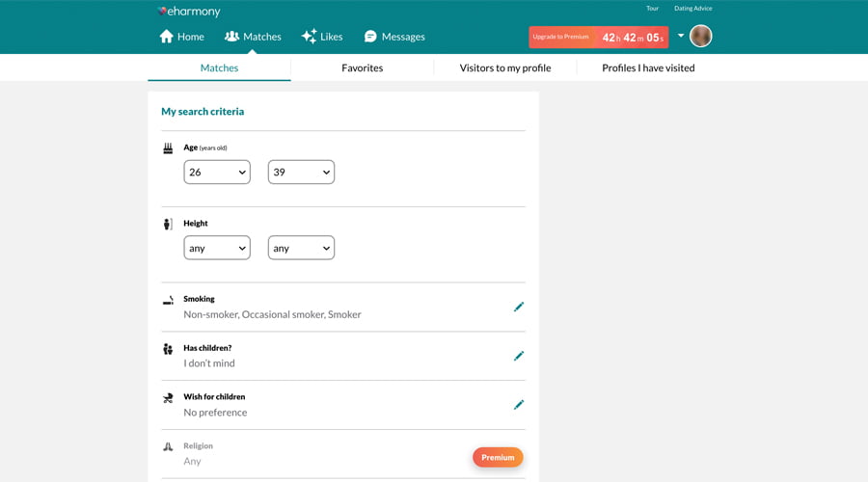Click the Premium badge next to Religion
This screenshot has height=482, width=868.
[498, 457]
